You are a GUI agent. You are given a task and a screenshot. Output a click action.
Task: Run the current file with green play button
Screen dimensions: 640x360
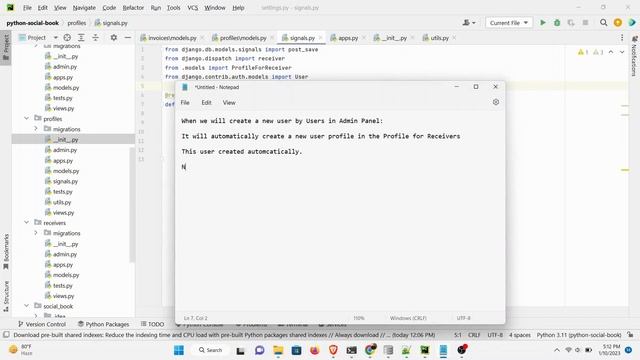542,23
